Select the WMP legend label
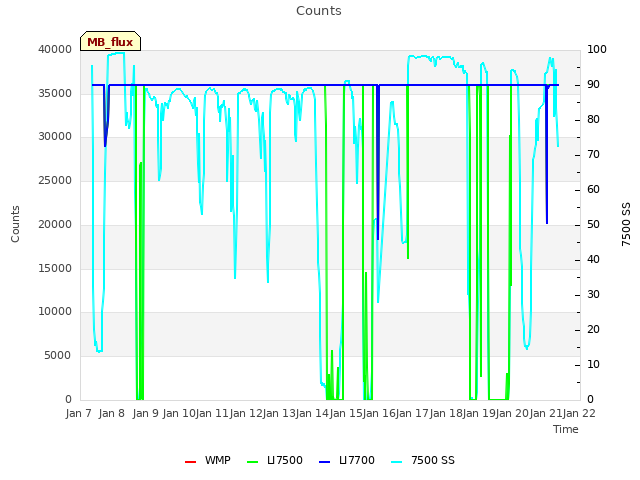This screenshot has height=480, width=640. pyautogui.click(x=218, y=460)
